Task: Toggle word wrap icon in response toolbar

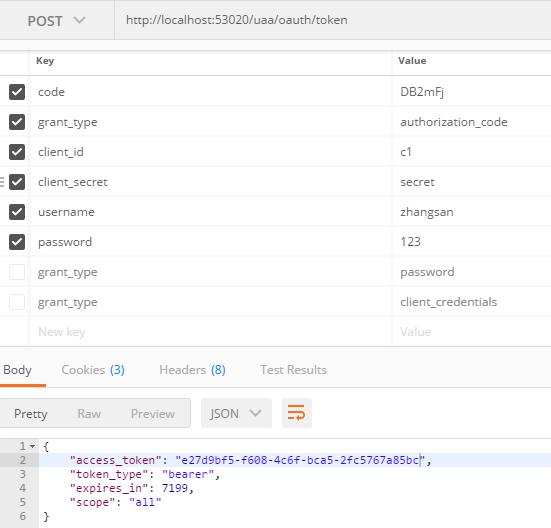Action: point(296,413)
